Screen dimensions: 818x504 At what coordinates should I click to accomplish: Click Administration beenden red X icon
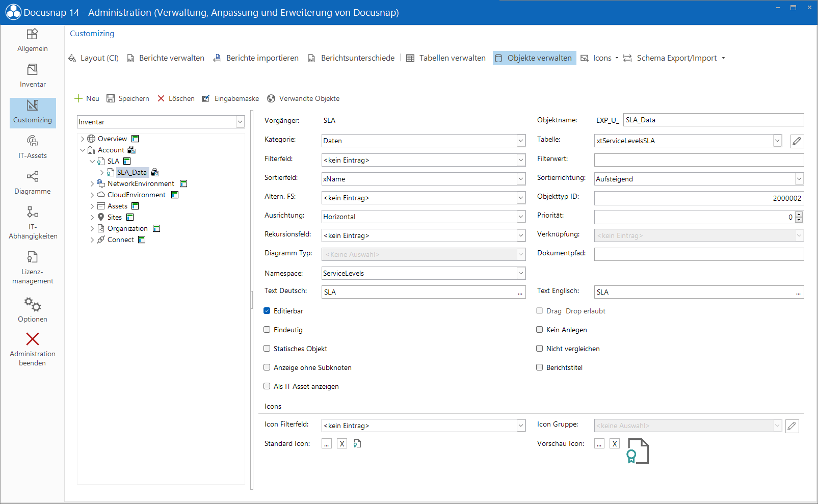(33, 339)
